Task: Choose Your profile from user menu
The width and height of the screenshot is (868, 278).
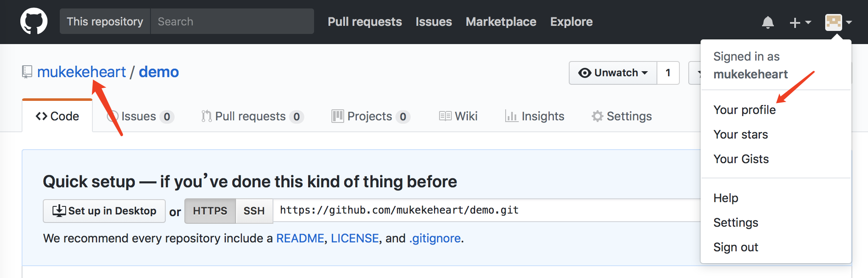Action: click(744, 110)
